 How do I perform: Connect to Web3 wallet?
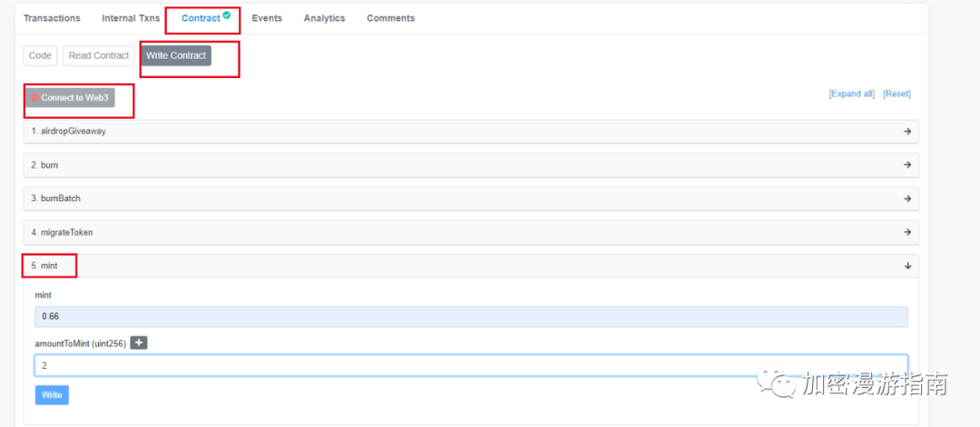pos(70,98)
